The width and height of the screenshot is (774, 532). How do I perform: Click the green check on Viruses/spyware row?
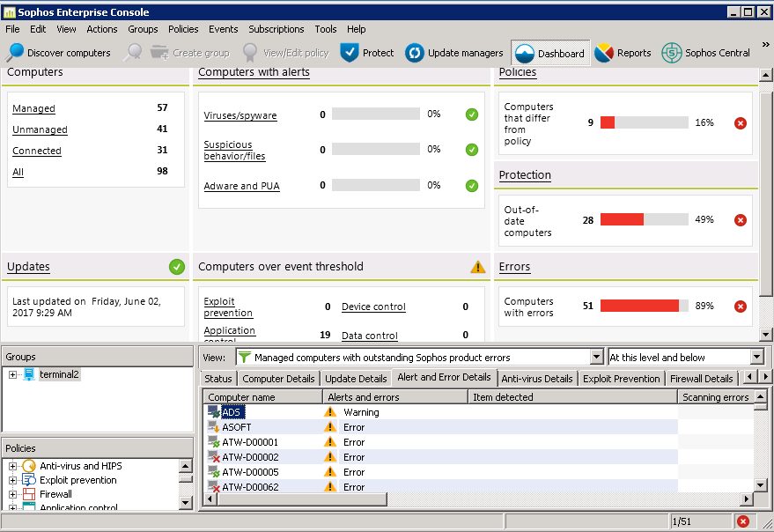[x=472, y=115]
